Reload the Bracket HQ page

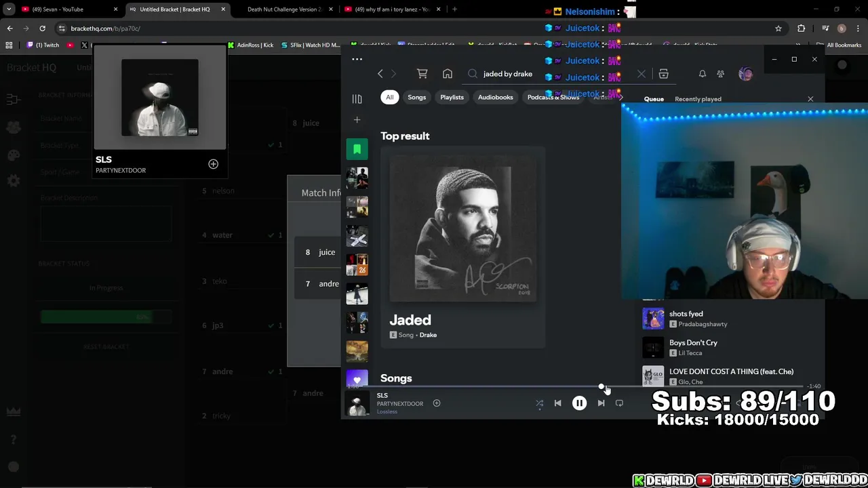42,28
